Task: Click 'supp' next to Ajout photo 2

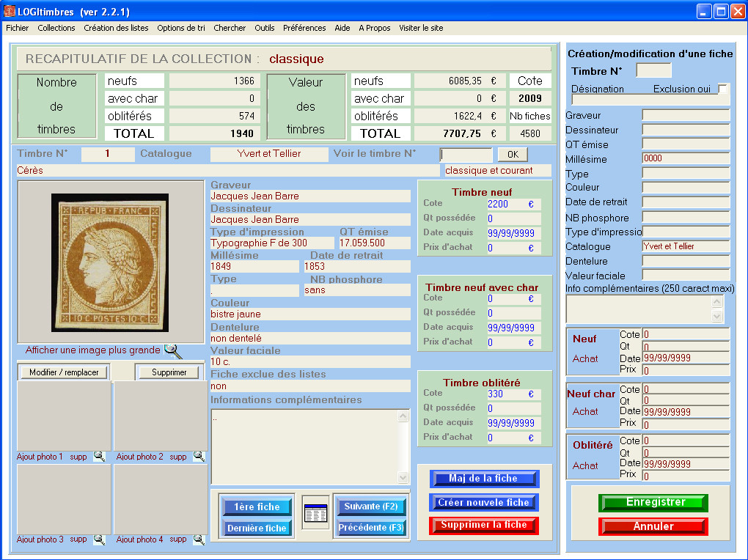Action: 178,457
